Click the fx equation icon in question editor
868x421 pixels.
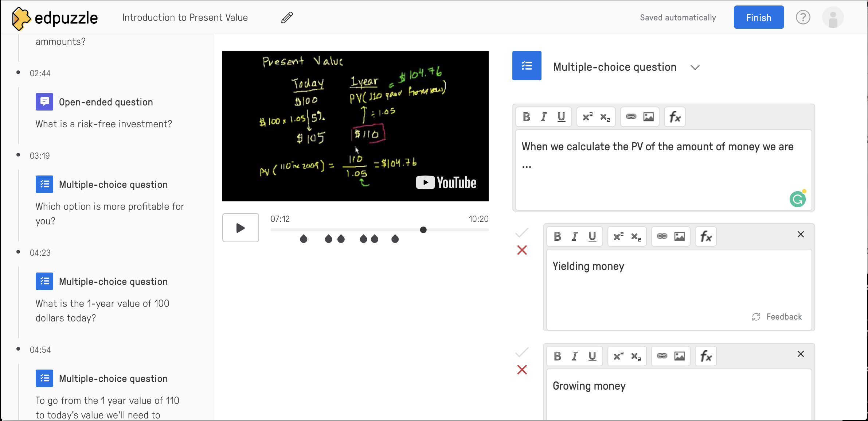[x=675, y=117]
